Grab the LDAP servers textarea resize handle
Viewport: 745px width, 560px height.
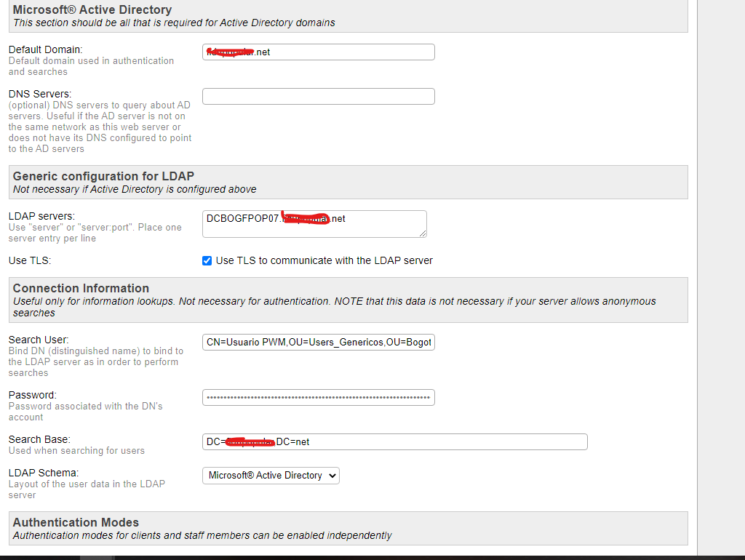[x=422, y=232]
